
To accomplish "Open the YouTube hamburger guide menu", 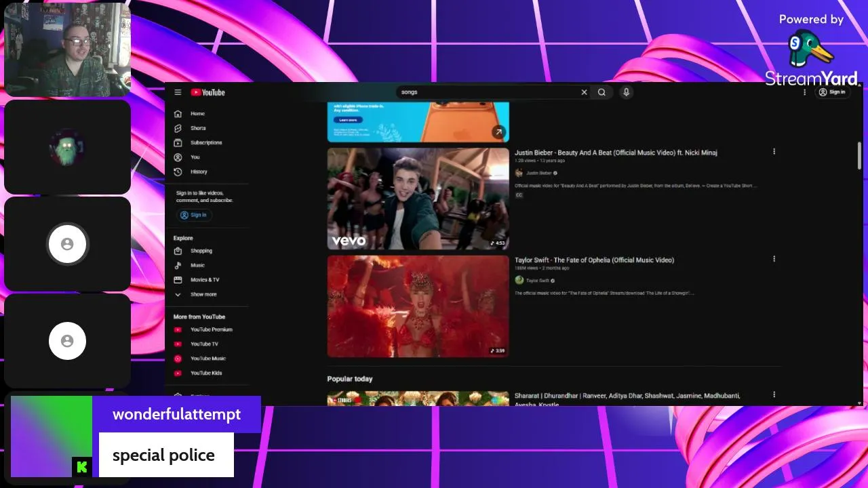I will [178, 92].
